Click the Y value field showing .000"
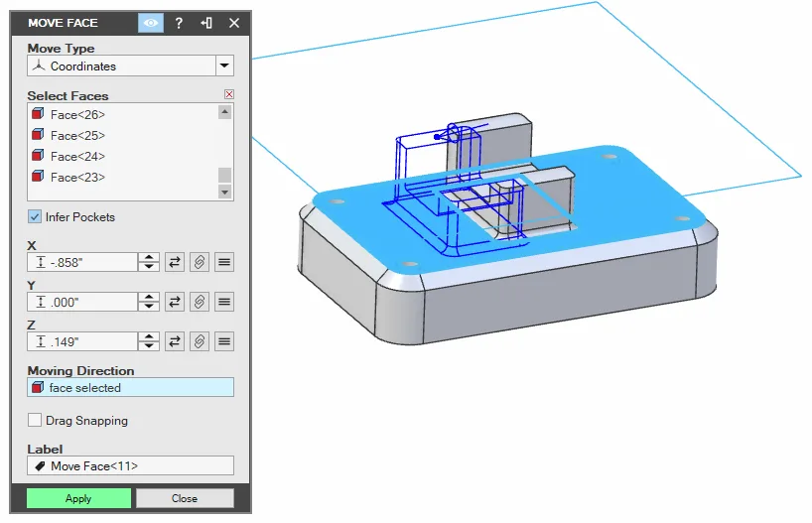 pyautogui.click(x=82, y=302)
